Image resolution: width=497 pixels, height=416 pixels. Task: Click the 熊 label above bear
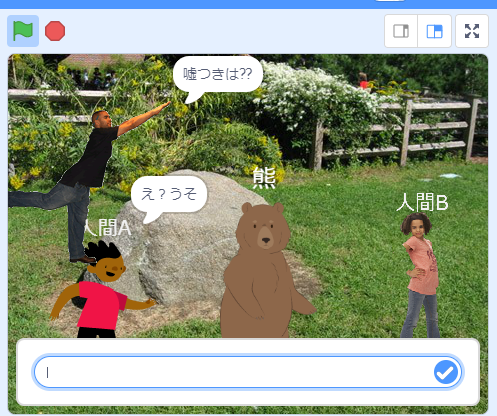pyautogui.click(x=264, y=178)
